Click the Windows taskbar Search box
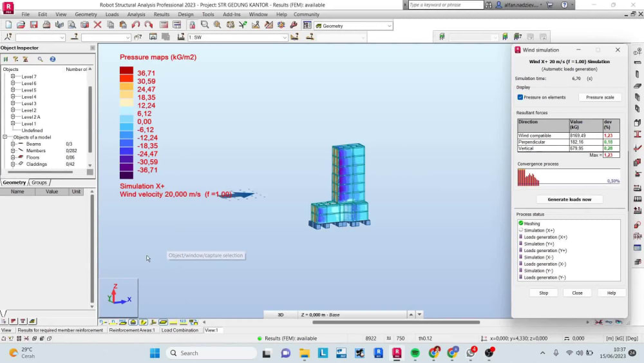The image size is (644, 363). tap(211, 353)
